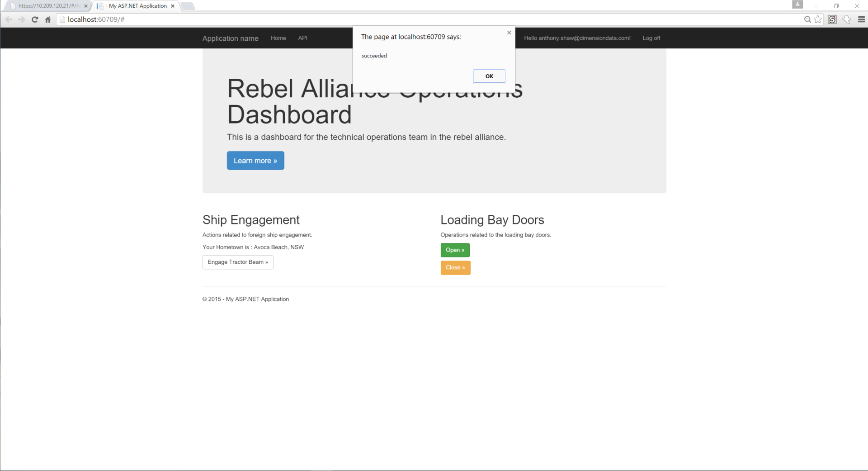Select the API menu item

pos(302,38)
